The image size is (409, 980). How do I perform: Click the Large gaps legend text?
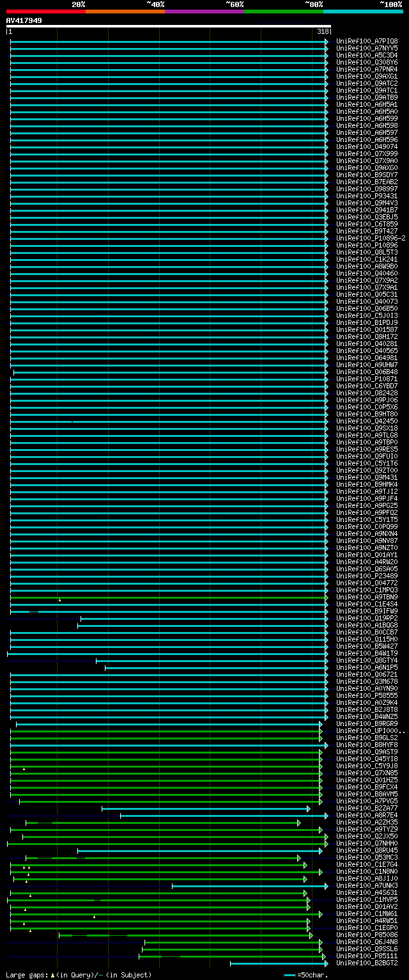79,975
